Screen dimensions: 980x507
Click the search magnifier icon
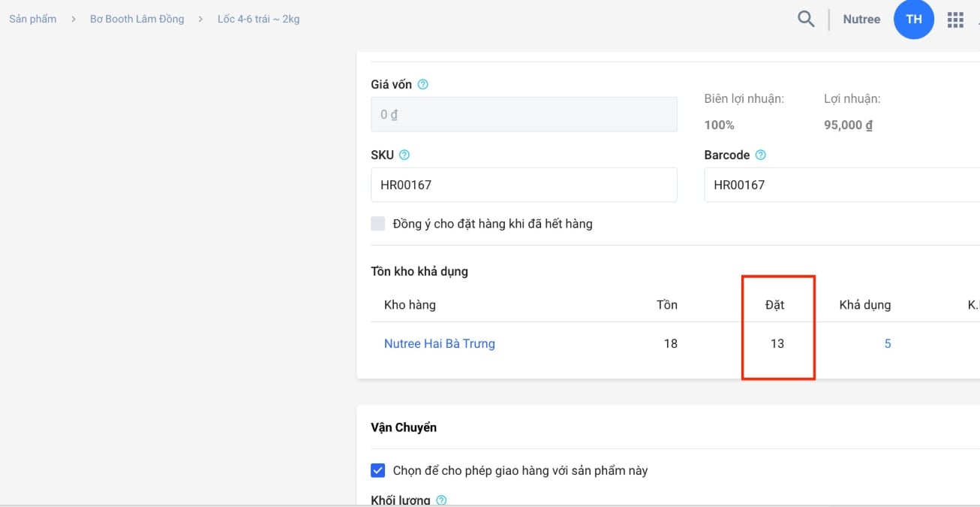(806, 20)
